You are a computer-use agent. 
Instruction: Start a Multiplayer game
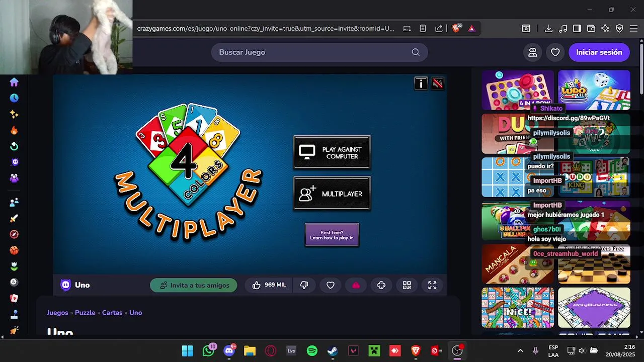tap(332, 194)
